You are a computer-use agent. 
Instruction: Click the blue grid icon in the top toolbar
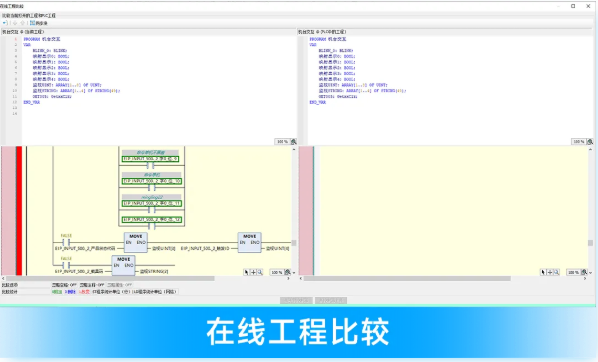pyautogui.click(x=32, y=23)
